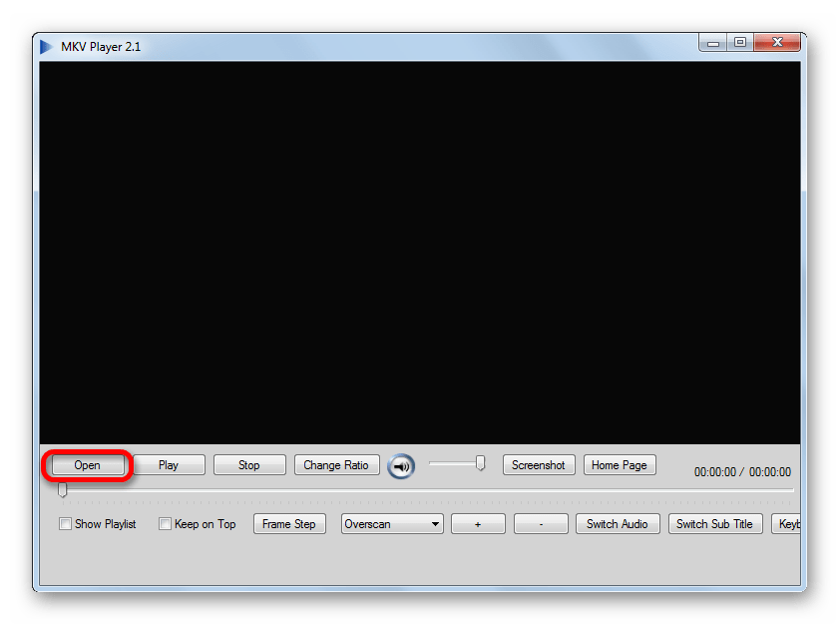Click the MKV Player title bar icon
Viewport: 840px width, 625px height.
(x=47, y=47)
